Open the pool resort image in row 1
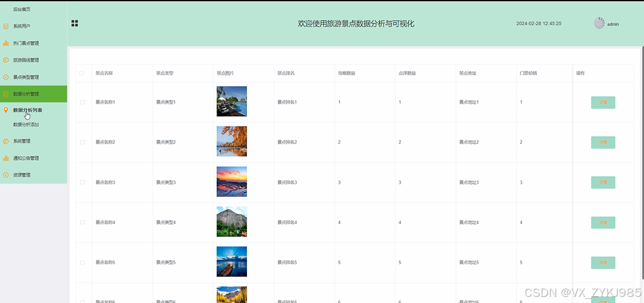The image size is (644, 303). point(232,101)
